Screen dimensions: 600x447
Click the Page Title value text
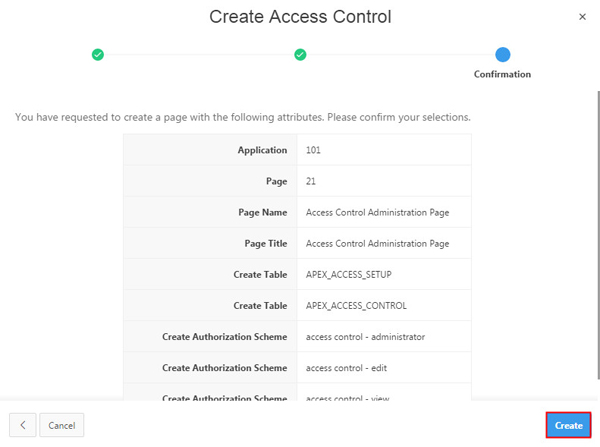click(377, 243)
